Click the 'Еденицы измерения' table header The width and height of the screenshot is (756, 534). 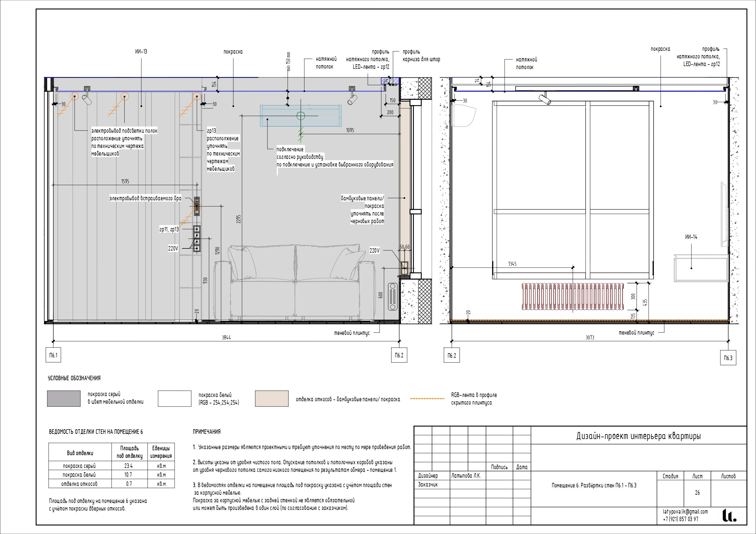[161, 452]
